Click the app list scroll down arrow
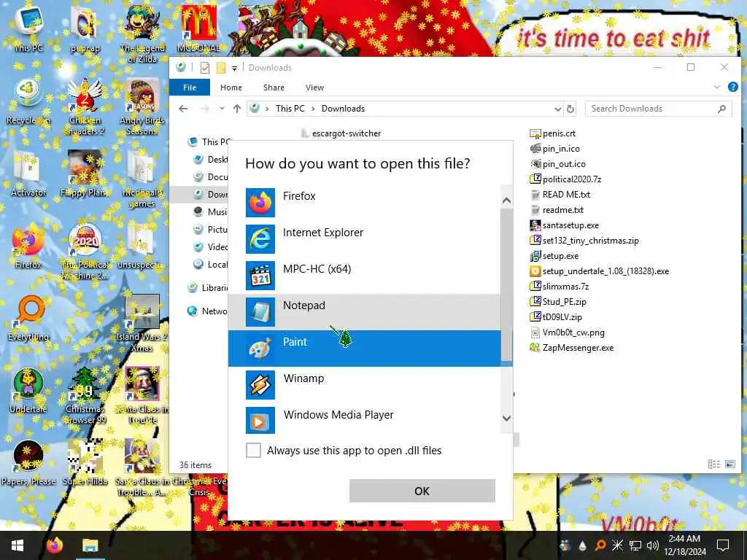The height and width of the screenshot is (560, 747). pos(506,418)
